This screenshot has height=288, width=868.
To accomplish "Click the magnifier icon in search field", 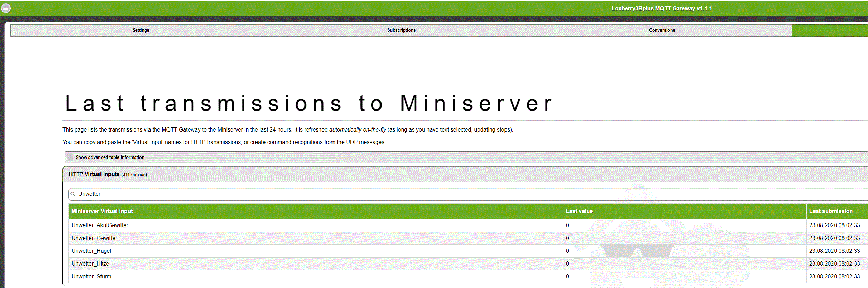I will pyautogui.click(x=73, y=194).
